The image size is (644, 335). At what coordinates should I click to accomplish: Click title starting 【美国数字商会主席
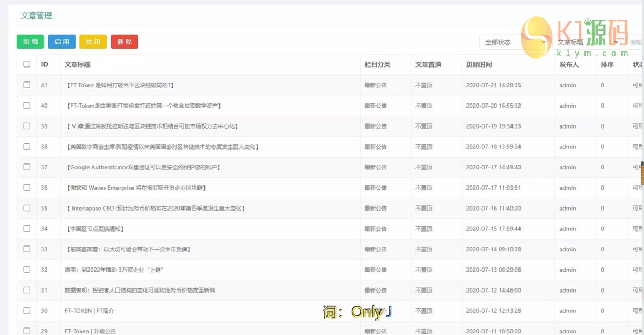click(162, 147)
